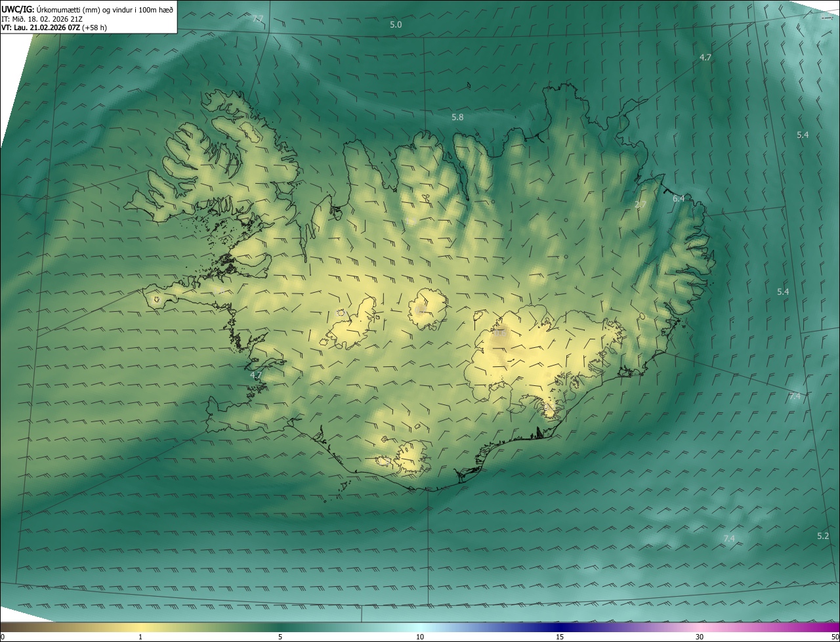Click the '30' tick label on the color scale
The height and width of the screenshot is (642, 840).
700,637
